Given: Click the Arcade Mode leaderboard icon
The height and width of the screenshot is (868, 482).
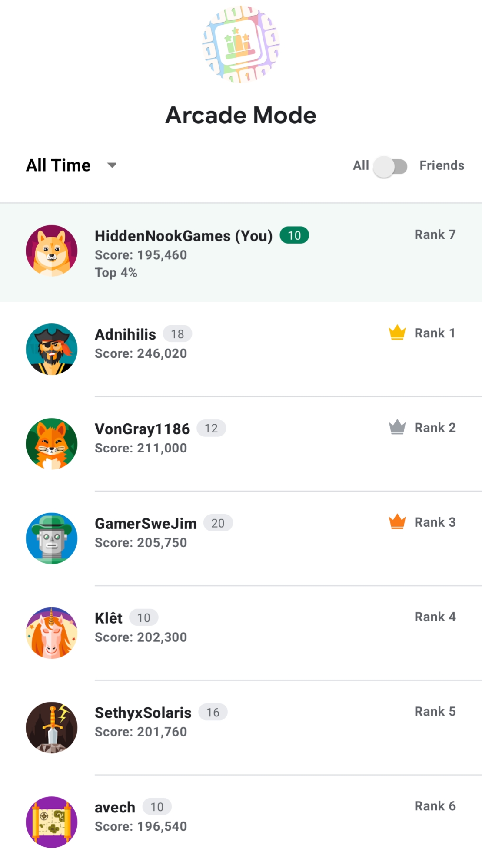Looking at the screenshot, I should (241, 44).
